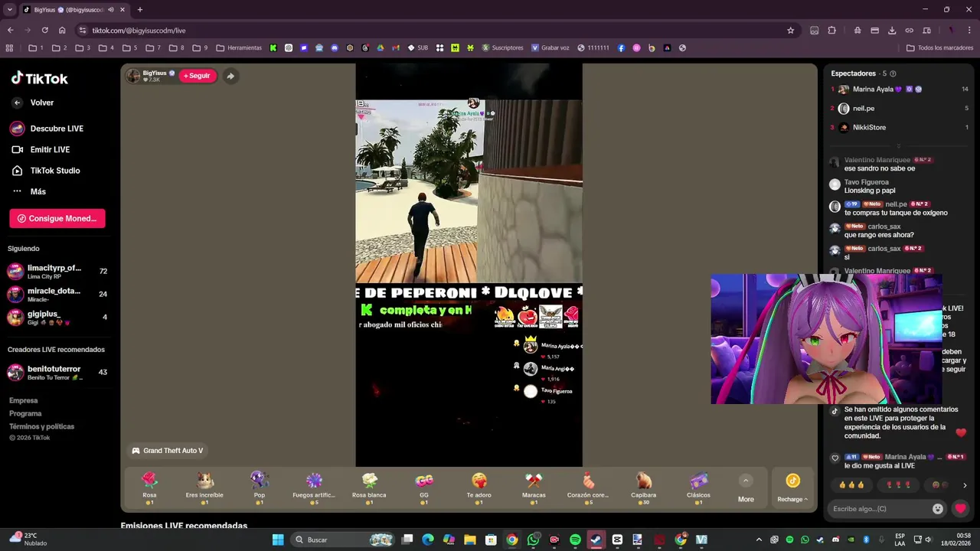
Task: Open the Herramientas bookmarks folder
Action: coord(239,47)
